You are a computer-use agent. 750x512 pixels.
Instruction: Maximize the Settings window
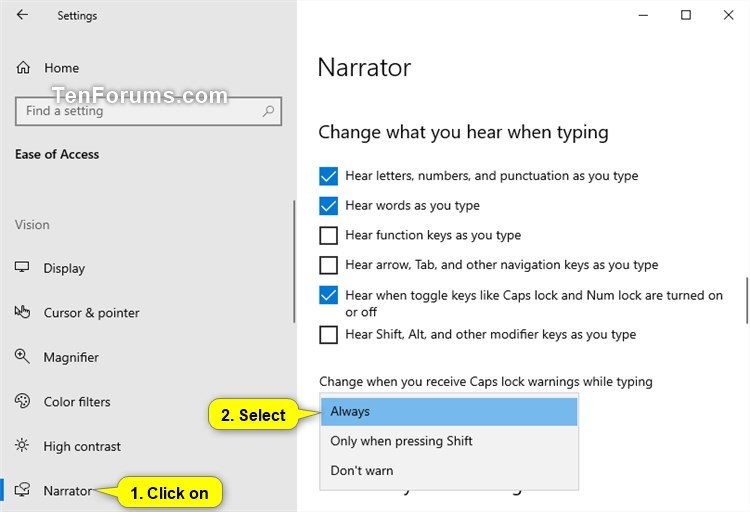pos(686,15)
